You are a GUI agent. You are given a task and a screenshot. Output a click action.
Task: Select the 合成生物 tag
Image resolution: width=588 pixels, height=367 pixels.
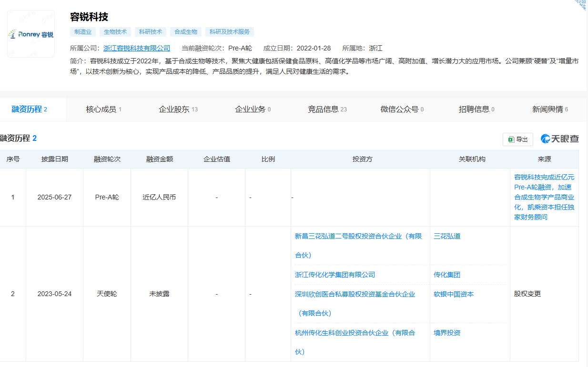pos(186,32)
